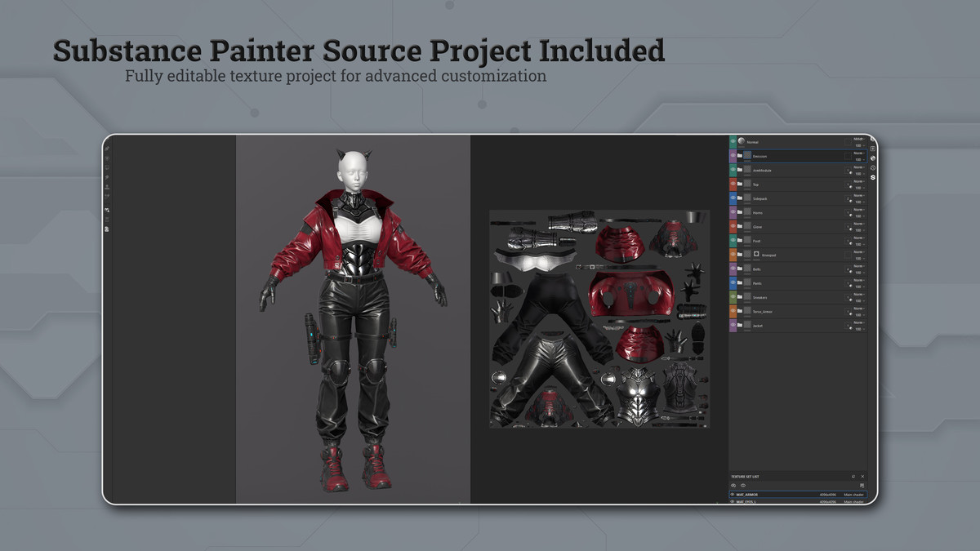Select the Torso_Armor layer name
This screenshot has width=980, height=551.
[762, 311]
